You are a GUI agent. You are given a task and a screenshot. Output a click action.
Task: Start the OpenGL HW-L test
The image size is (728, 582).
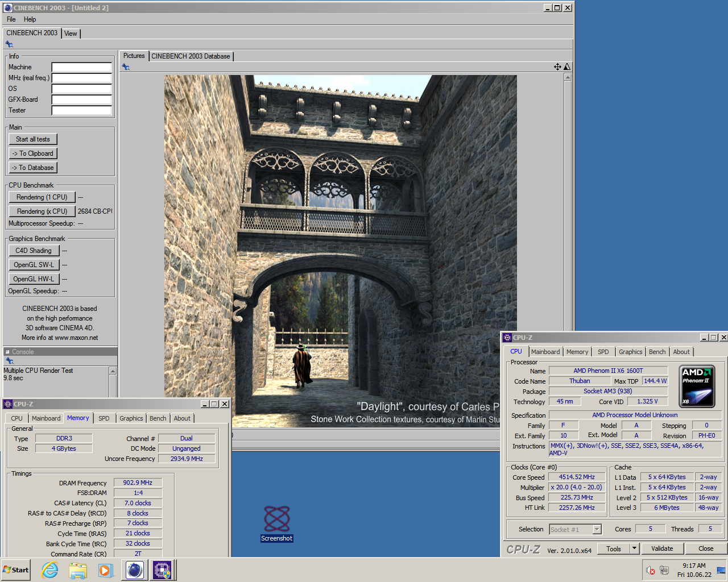click(34, 279)
